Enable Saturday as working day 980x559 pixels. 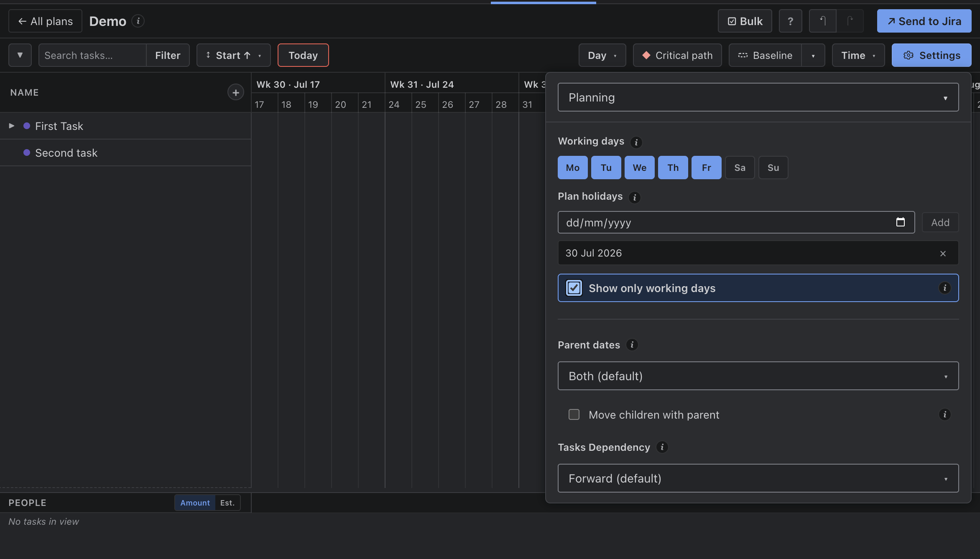click(x=740, y=168)
